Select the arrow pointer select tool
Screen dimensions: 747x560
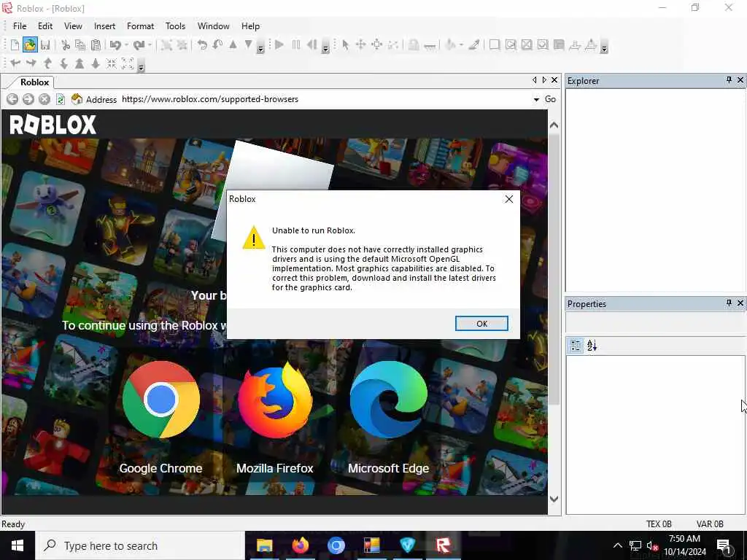click(345, 45)
